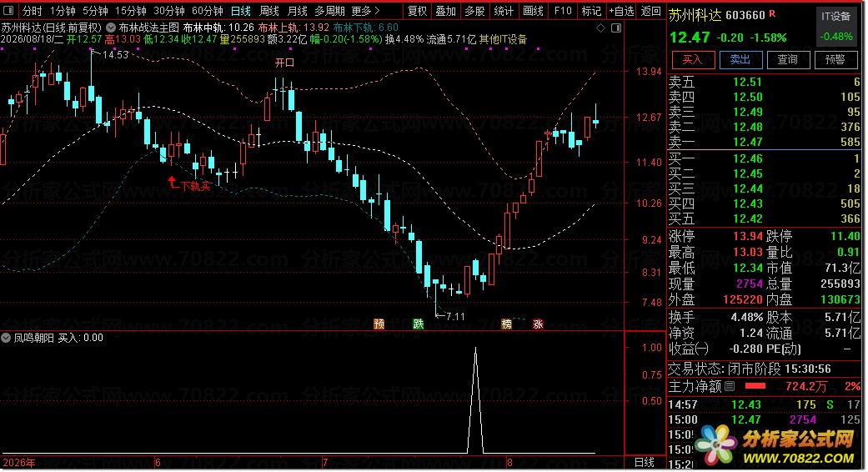Select the 60分钟 period
This screenshot has width=868, height=472.
(x=207, y=11)
